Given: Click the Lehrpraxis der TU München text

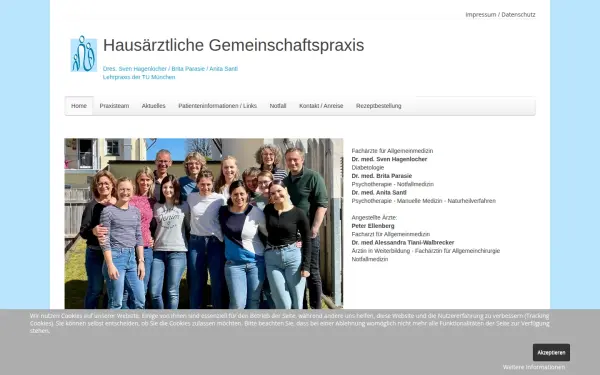Looking at the screenshot, I should 139,77.
